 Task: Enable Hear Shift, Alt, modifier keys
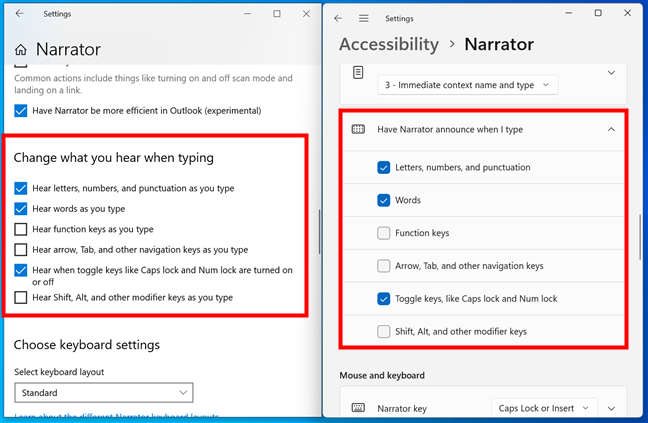point(21,297)
